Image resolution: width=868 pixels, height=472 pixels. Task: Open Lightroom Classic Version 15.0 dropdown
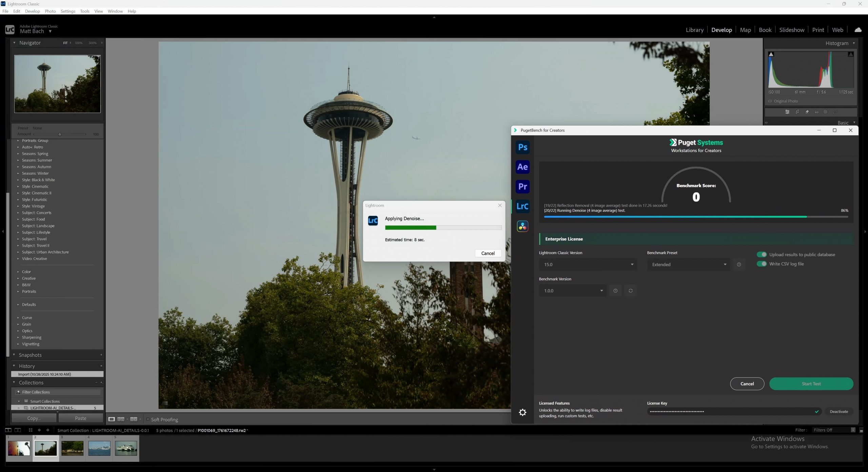click(x=588, y=265)
